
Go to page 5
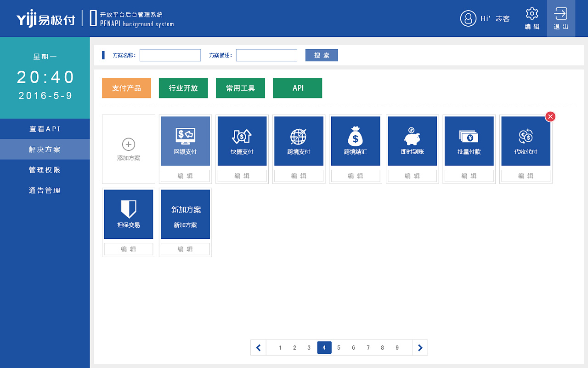tap(339, 348)
